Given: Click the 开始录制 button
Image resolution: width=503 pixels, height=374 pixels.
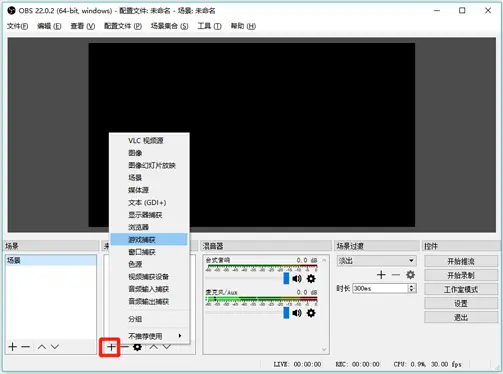Looking at the screenshot, I should coord(461,275).
